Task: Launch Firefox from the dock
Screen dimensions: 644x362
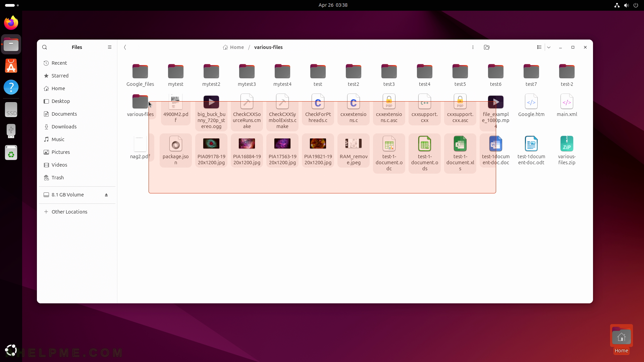Action: click(x=11, y=23)
